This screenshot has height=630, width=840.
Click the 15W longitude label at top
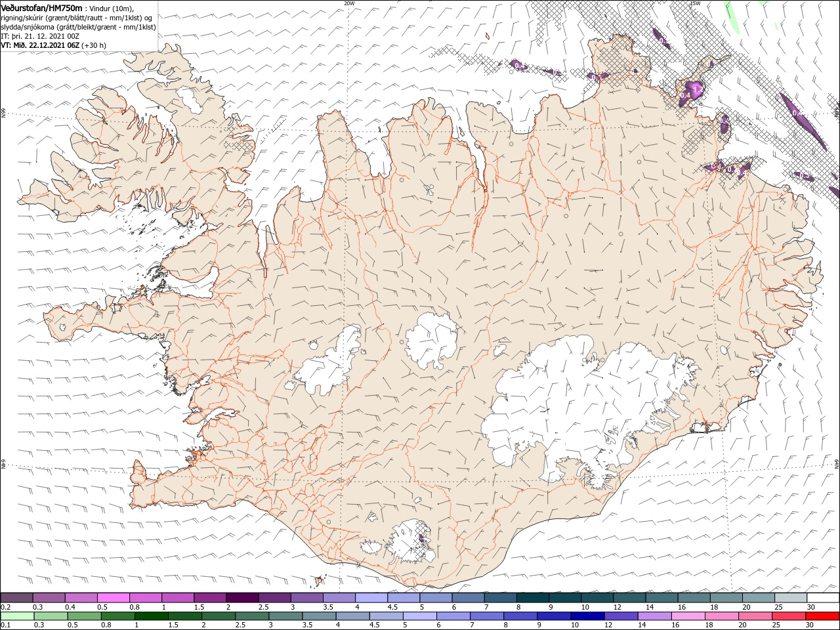pyautogui.click(x=695, y=3)
